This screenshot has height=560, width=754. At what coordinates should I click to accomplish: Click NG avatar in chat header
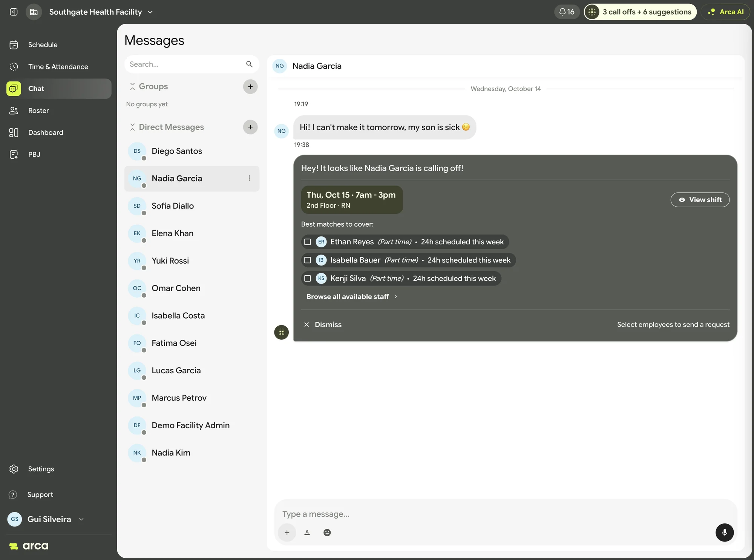280,66
